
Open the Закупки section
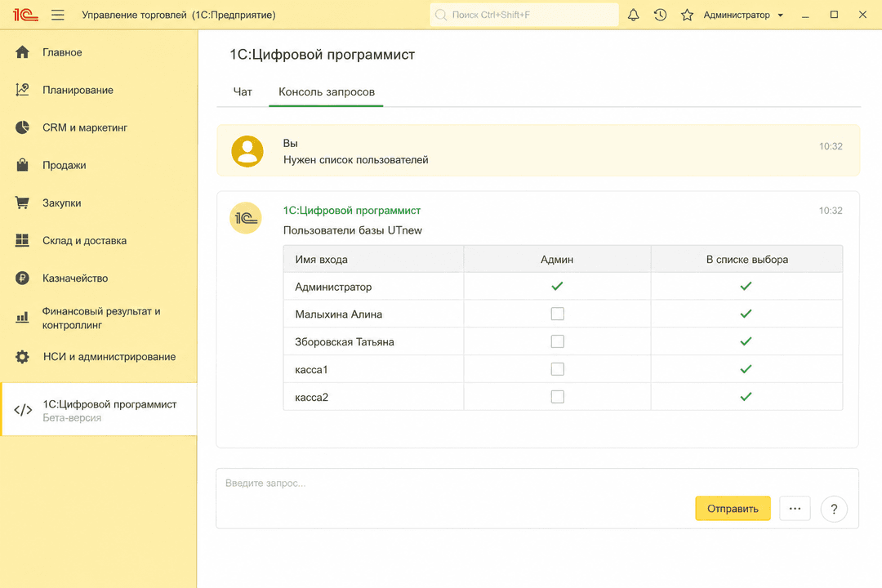(x=62, y=203)
